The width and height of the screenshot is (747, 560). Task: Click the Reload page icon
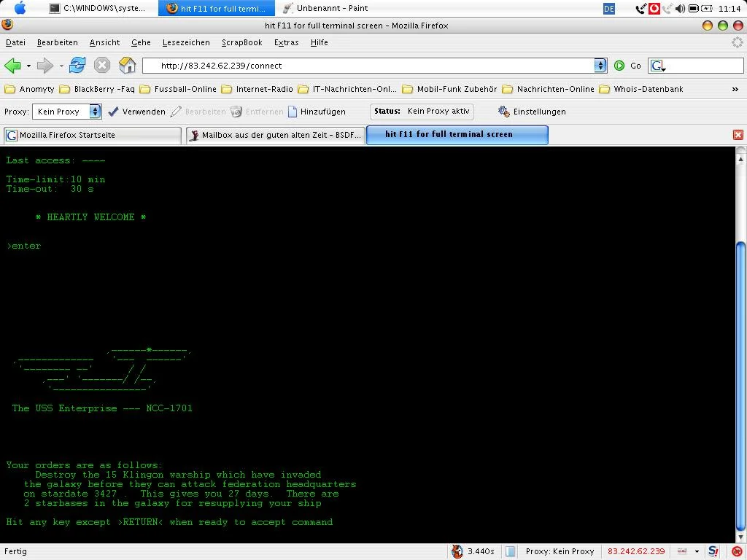point(77,66)
